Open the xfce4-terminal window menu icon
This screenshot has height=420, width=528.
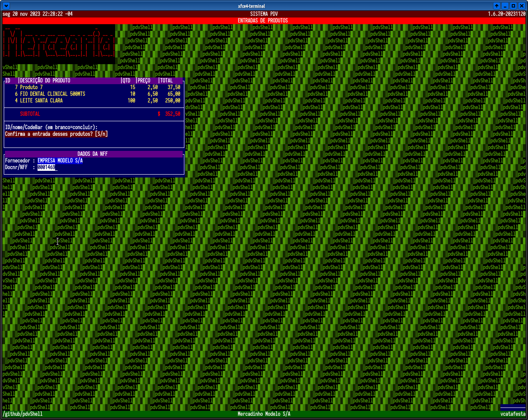(6, 6)
